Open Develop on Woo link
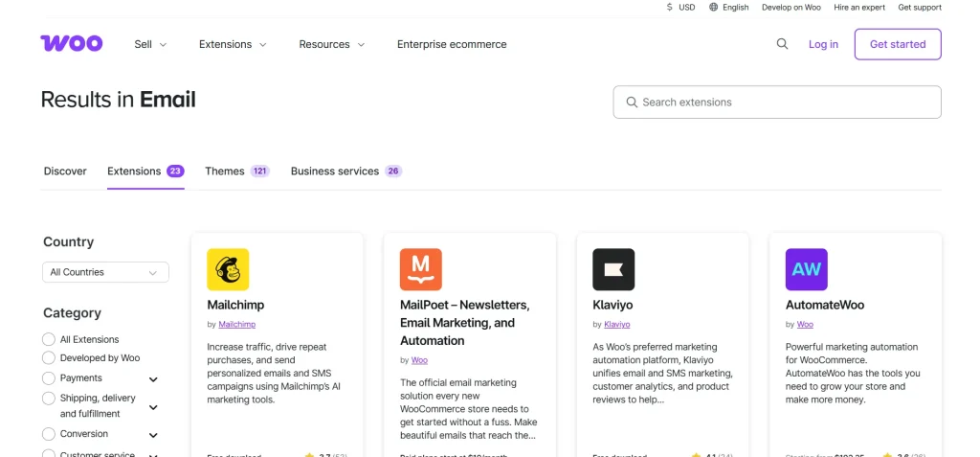The width and height of the screenshot is (980, 457). [x=791, y=8]
